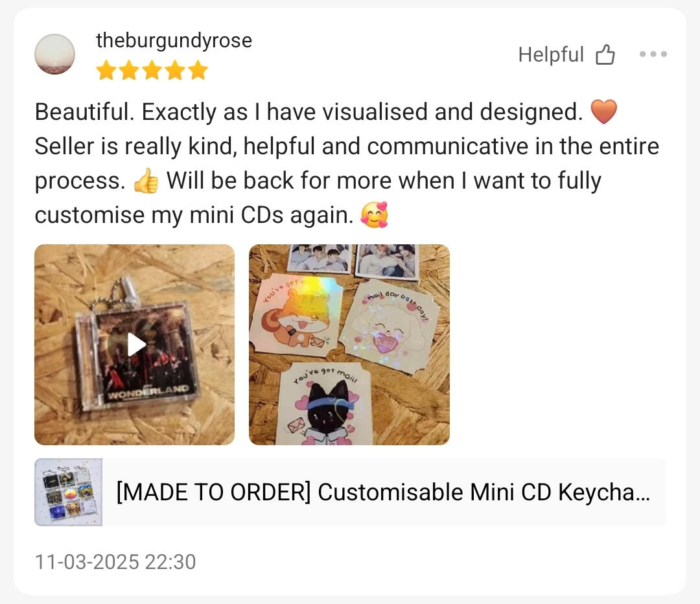This screenshot has width=700, height=604.
Task: Play the Wonderland keychain review video
Action: [x=135, y=344]
